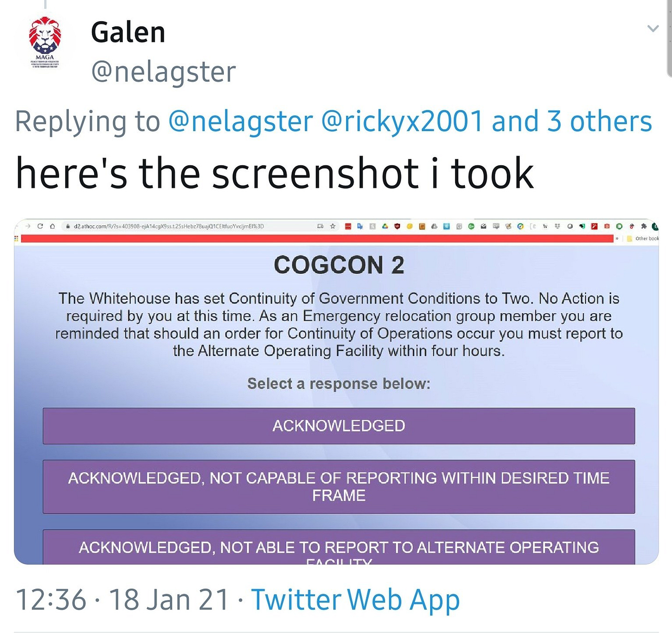Click Galen's MAGA lion profile avatar
Image resolution: width=672 pixels, height=633 pixels.
(x=45, y=42)
